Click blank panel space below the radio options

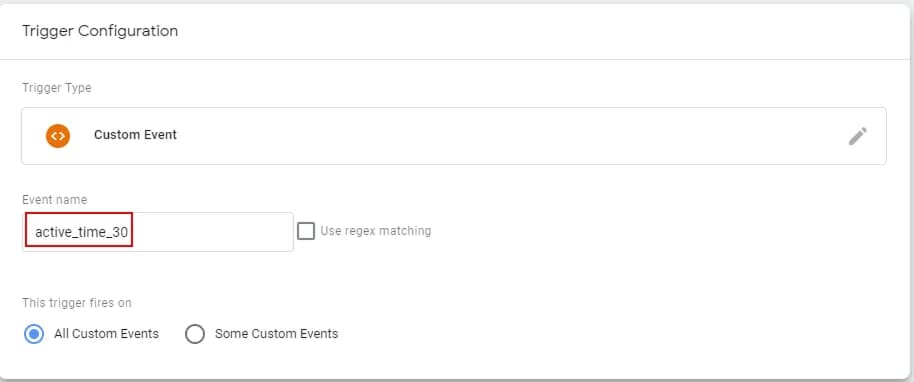point(455,363)
